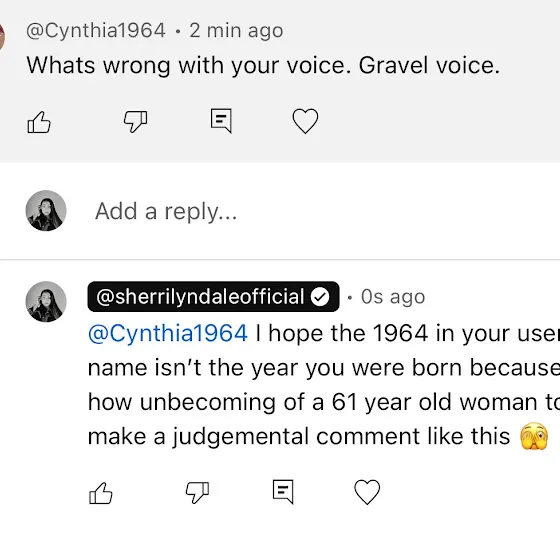Open the reply icon under sherrilyndaleofficial's reply
This screenshot has height=560, width=560.
pyautogui.click(x=283, y=492)
